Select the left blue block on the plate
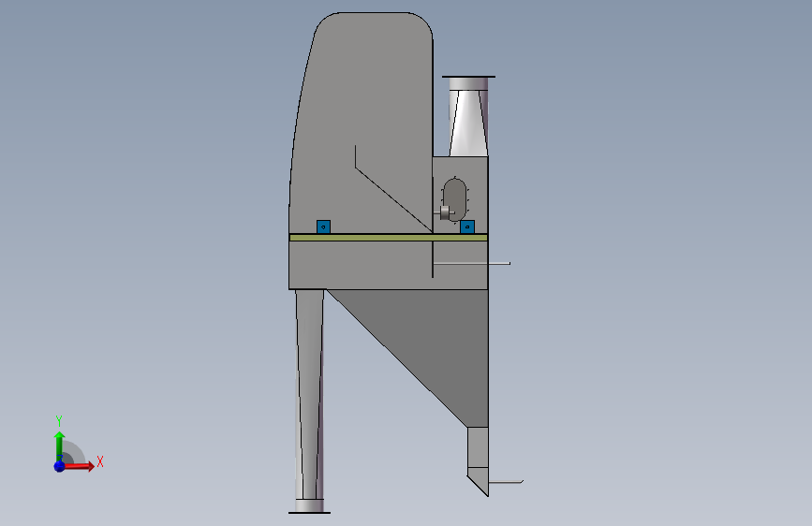The image size is (812, 526). 323,226
